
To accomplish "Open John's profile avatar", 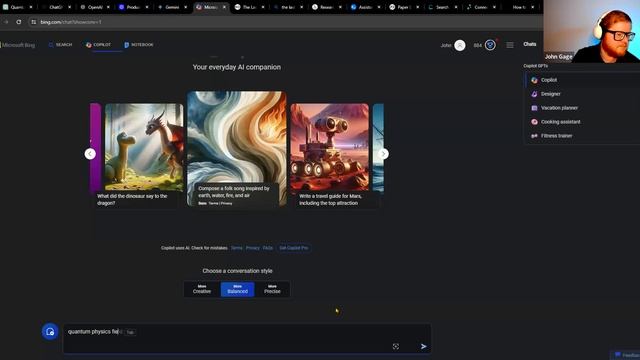I will (x=460, y=45).
